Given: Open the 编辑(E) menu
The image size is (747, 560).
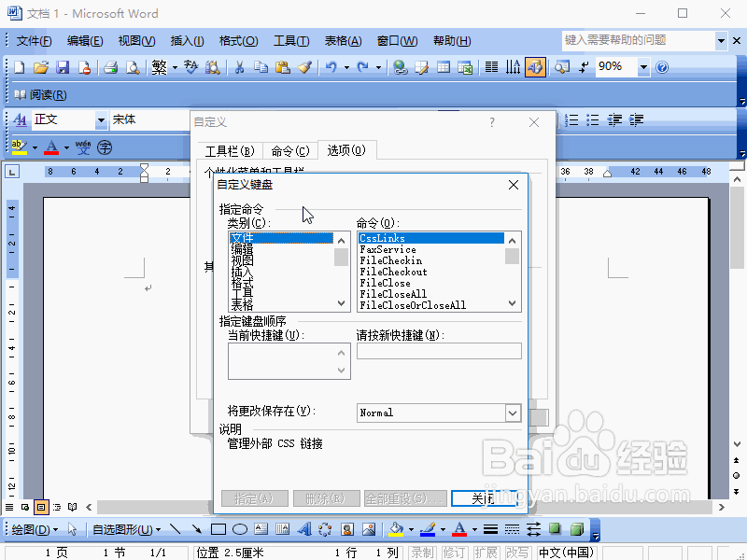Looking at the screenshot, I should 85,41.
